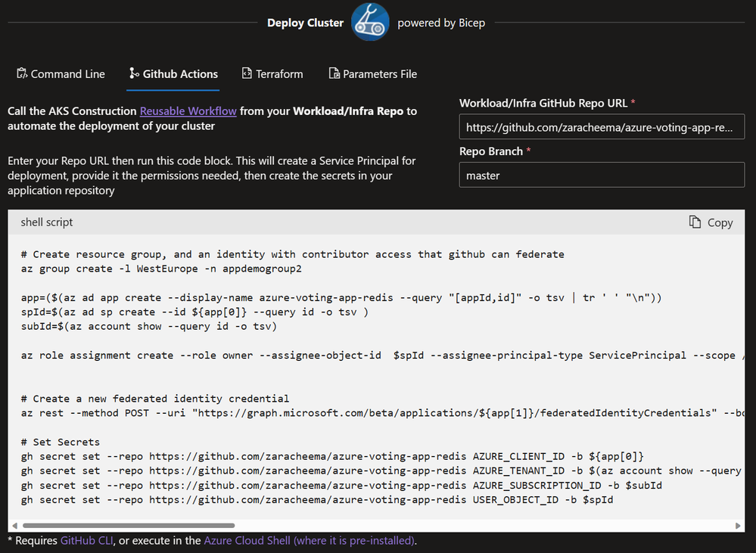756x553 pixels.
Task: Click the line setting USER_OBJECT_ID secret
Action: click(x=317, y=500)
